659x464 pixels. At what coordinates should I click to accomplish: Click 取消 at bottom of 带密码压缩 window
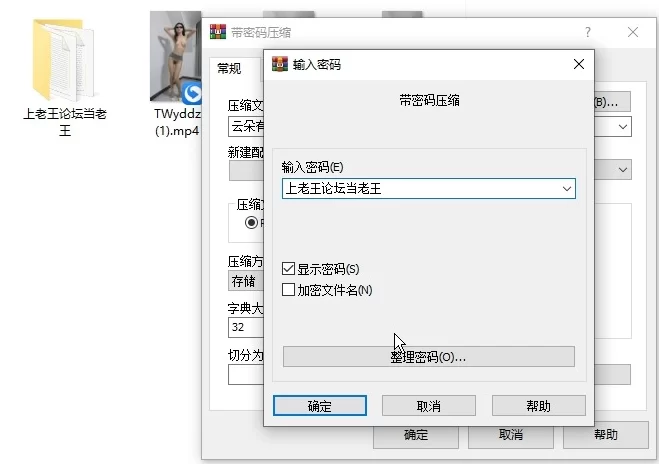point(511,435)
